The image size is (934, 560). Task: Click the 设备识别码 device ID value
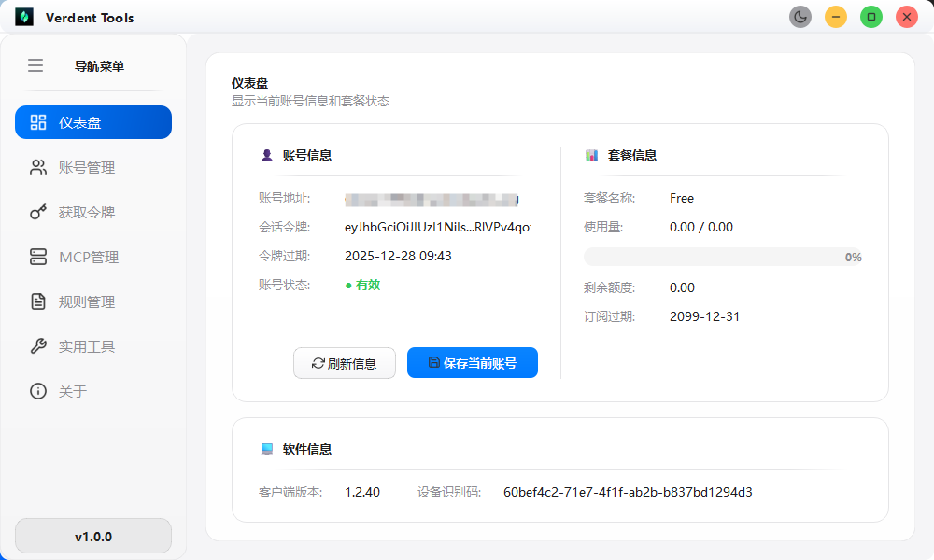pos(628,492)
